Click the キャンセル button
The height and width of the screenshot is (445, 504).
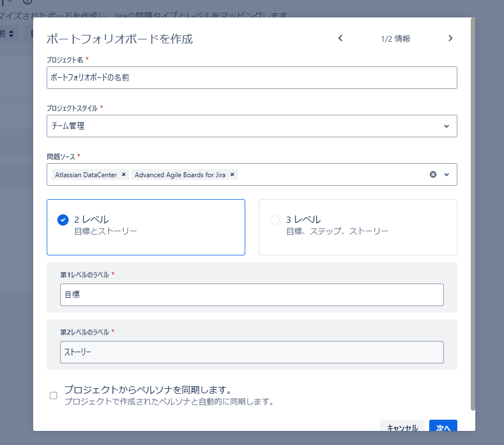pos(402,428)
